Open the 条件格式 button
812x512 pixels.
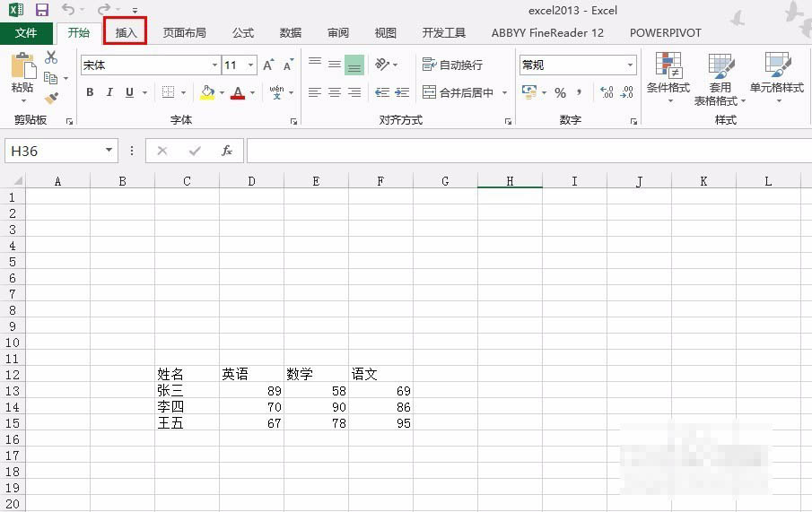[x=668, y=78]
